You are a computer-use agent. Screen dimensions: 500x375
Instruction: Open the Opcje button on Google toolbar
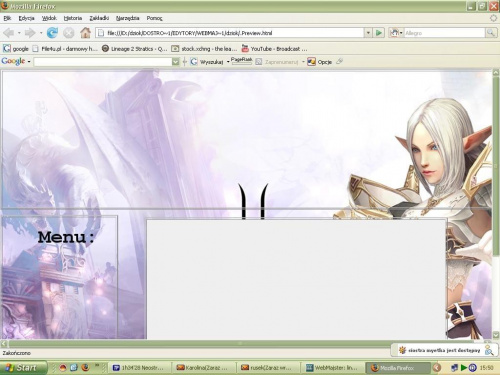[x=319, y=62]
